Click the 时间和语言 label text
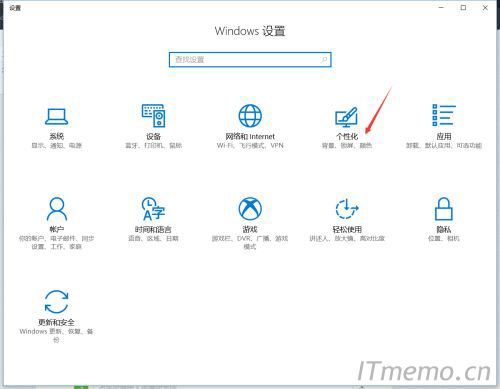The image size is (500, 389). coord(153,229)
